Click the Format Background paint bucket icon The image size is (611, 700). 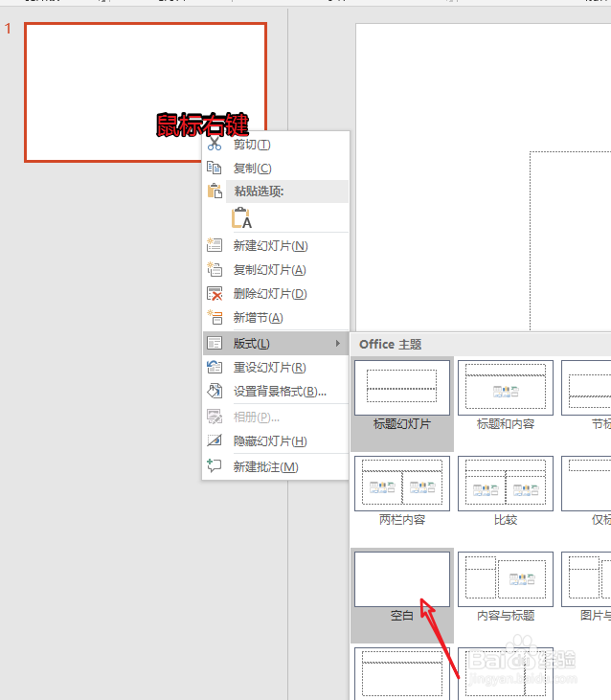click(215, 391)
